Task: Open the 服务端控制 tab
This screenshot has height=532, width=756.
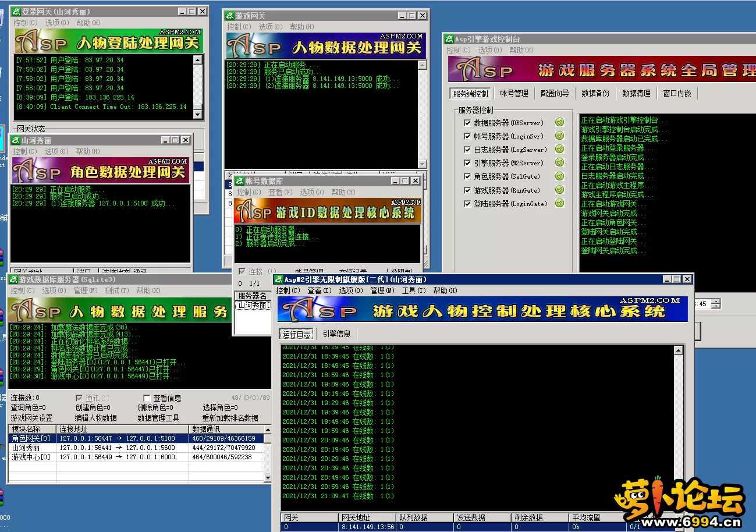Action: (x=471, y=93)
